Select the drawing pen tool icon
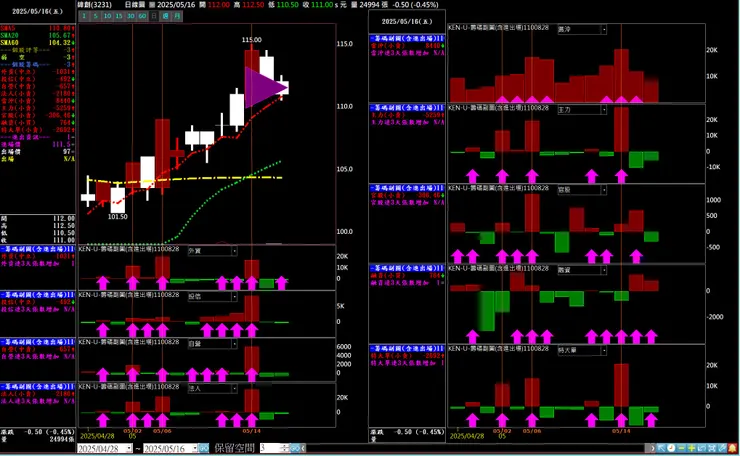Screen dimensions: 740x456 coord(722,448)
